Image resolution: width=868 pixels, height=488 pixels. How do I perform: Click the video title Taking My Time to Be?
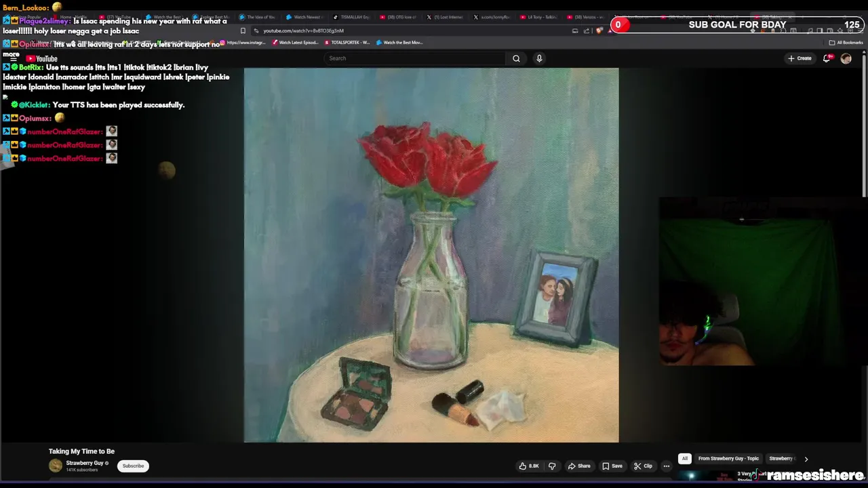(x=81, y=451)
